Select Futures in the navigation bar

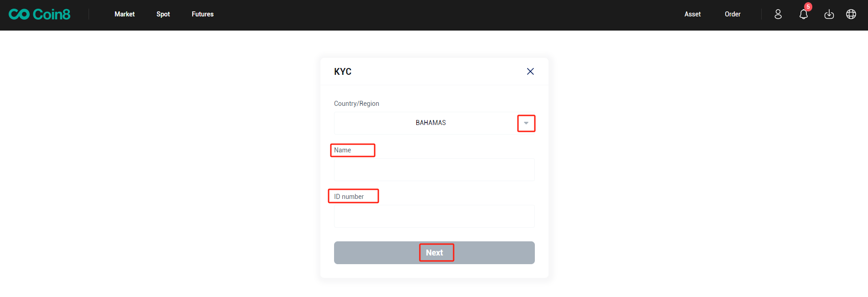click(x=203, y=14)
